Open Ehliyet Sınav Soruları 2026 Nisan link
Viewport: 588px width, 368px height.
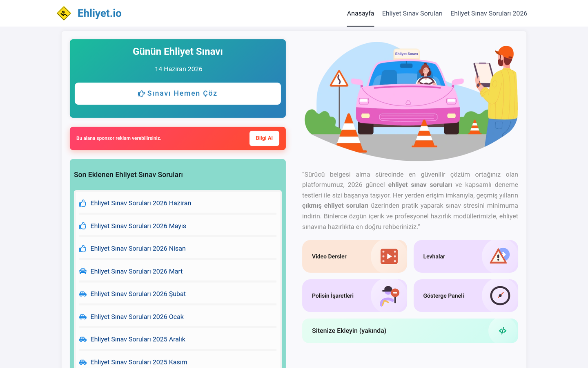click(x=138, y=249)
